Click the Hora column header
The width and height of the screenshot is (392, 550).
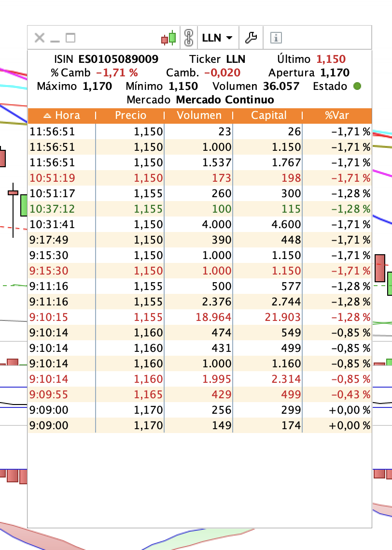pos(68,115)
